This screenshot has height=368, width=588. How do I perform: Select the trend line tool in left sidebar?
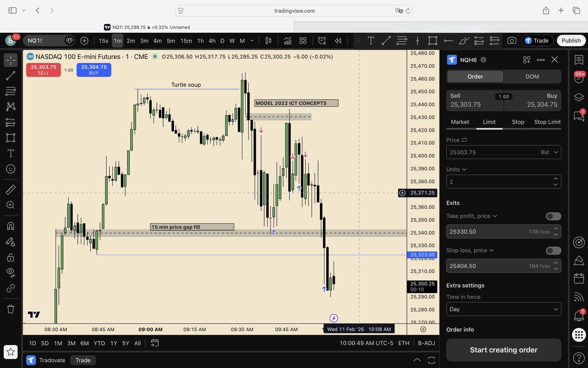point(11,76)
